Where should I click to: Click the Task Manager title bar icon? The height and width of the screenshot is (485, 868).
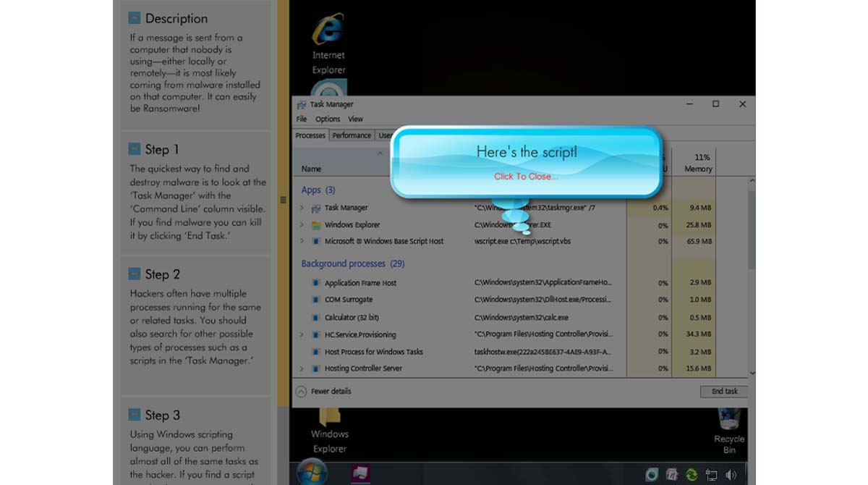302,105
